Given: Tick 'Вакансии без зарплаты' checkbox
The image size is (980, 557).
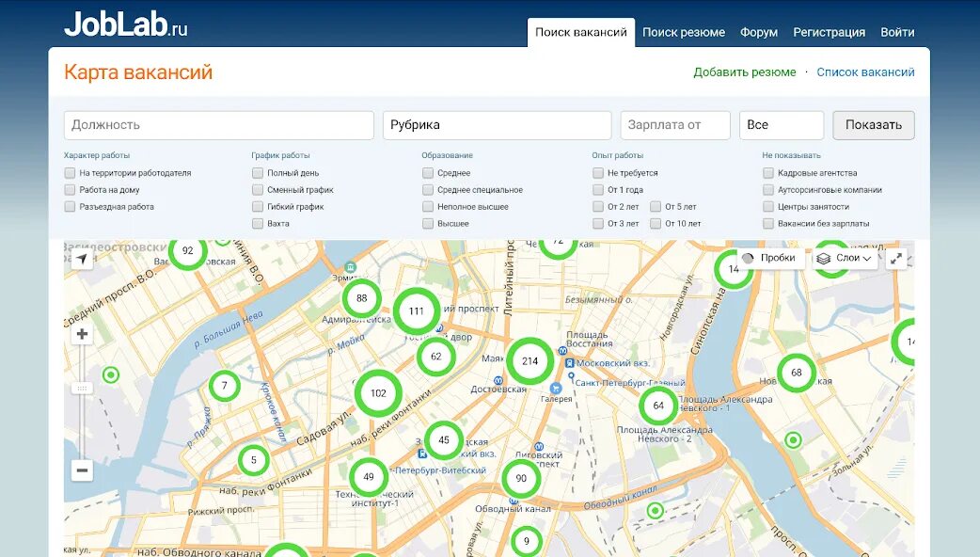Looking at the screenshot, I should (768, 223).
